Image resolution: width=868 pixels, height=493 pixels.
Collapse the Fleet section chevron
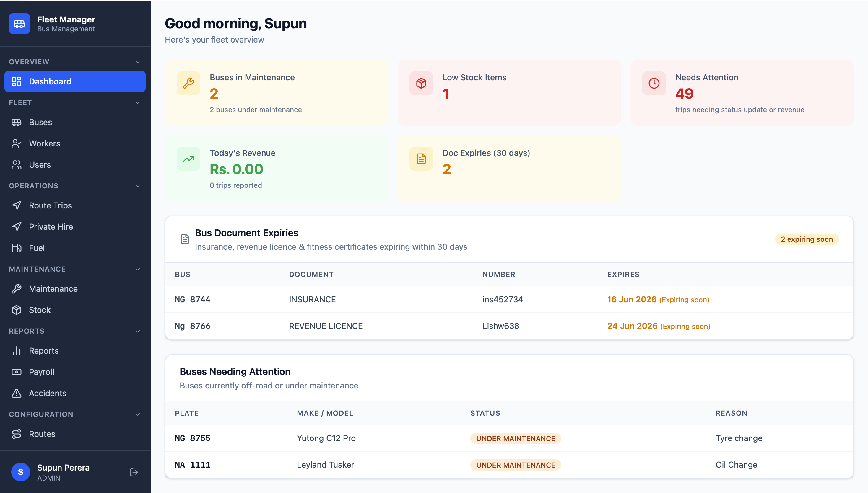click(138, 103)
